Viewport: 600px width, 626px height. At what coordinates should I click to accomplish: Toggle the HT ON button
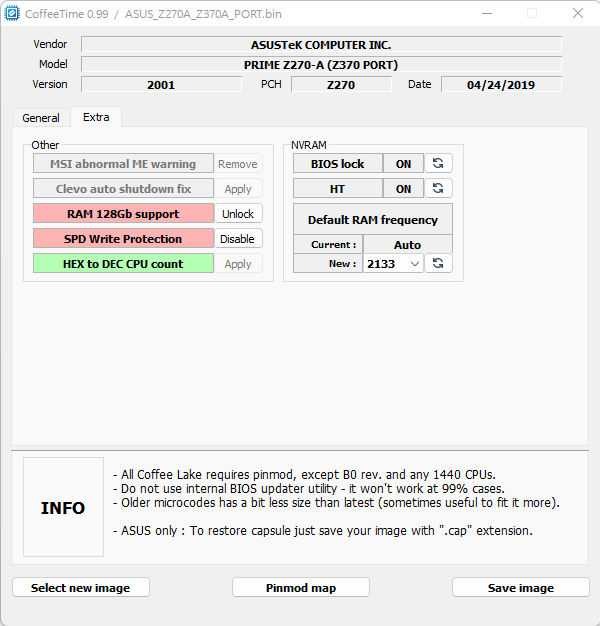[403, 188]
